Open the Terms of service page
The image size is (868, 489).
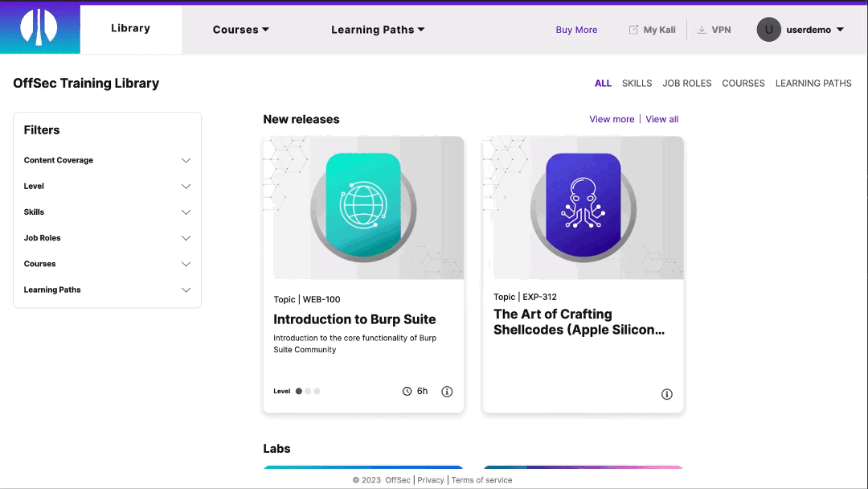tap(481, 479)
